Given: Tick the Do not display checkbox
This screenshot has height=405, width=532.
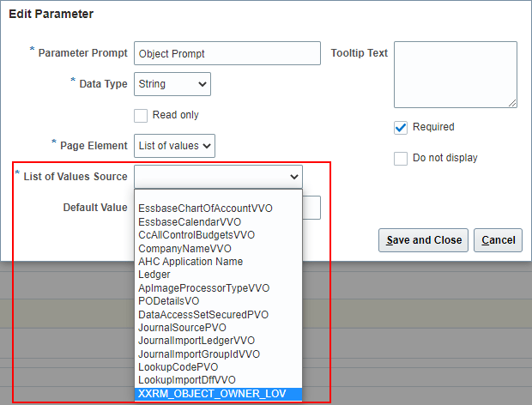Looking at the screenshot, I should 400,158.
